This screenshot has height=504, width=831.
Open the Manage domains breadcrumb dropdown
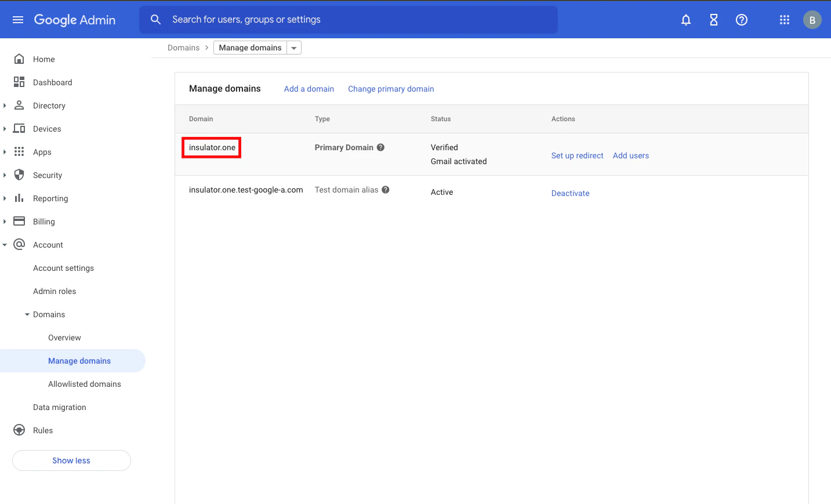point(294,47)
